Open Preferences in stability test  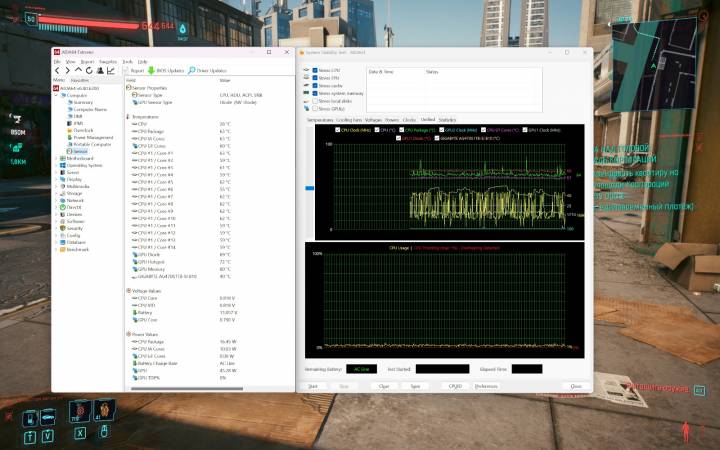pyautogui.click(x=486, y=386)
